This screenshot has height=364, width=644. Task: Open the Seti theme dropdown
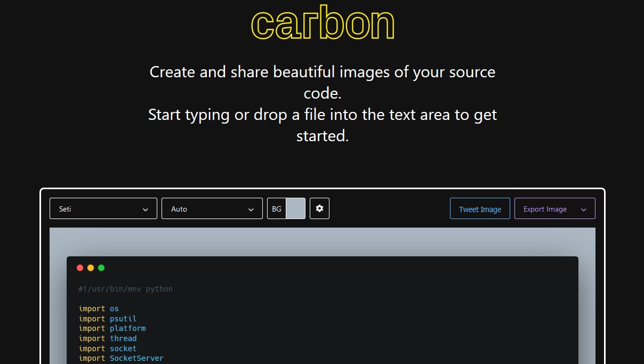103,208
